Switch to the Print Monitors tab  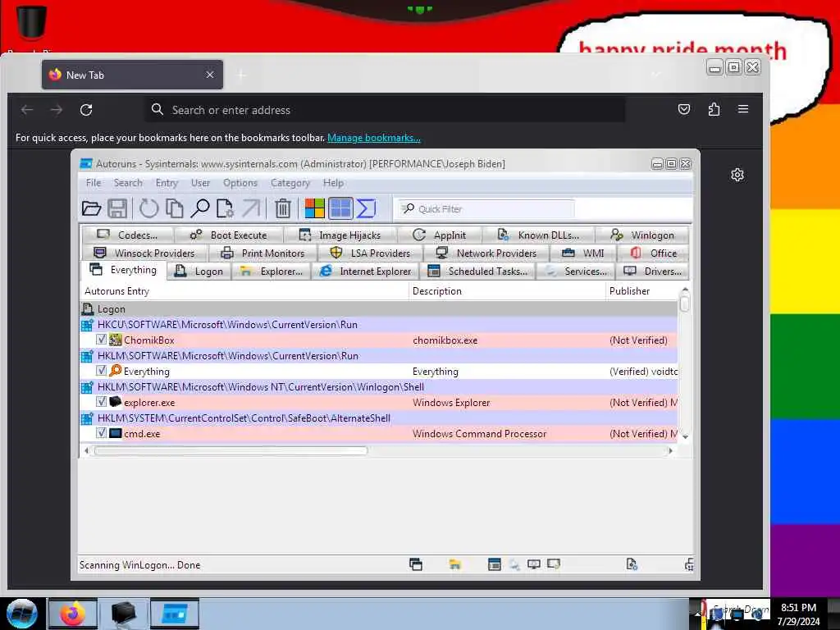[262, 253]
